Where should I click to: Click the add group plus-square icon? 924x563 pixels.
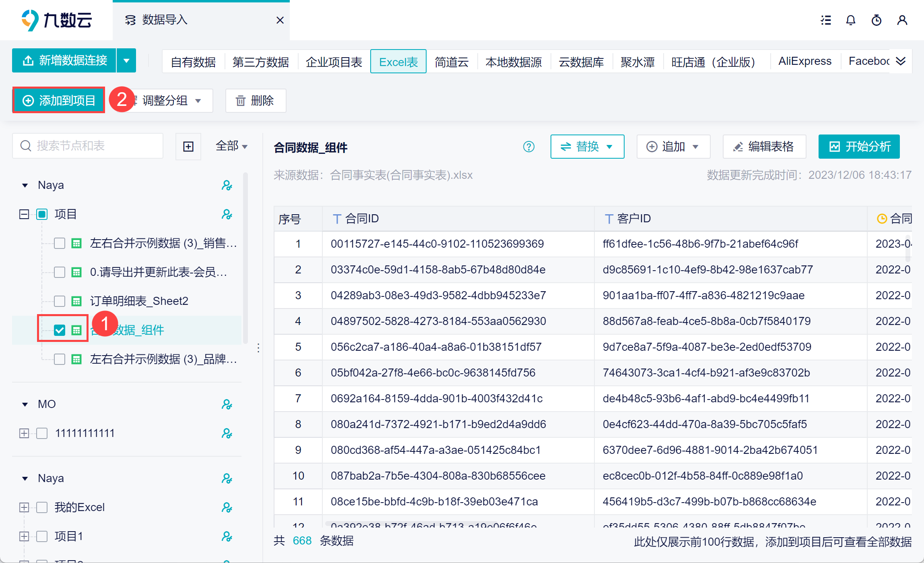point(188,146)
